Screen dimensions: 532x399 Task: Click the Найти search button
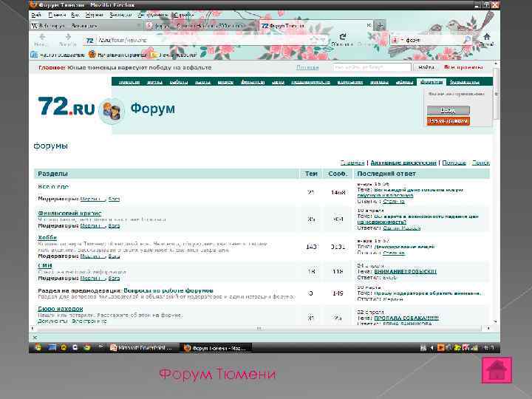[x=426, y=67]
